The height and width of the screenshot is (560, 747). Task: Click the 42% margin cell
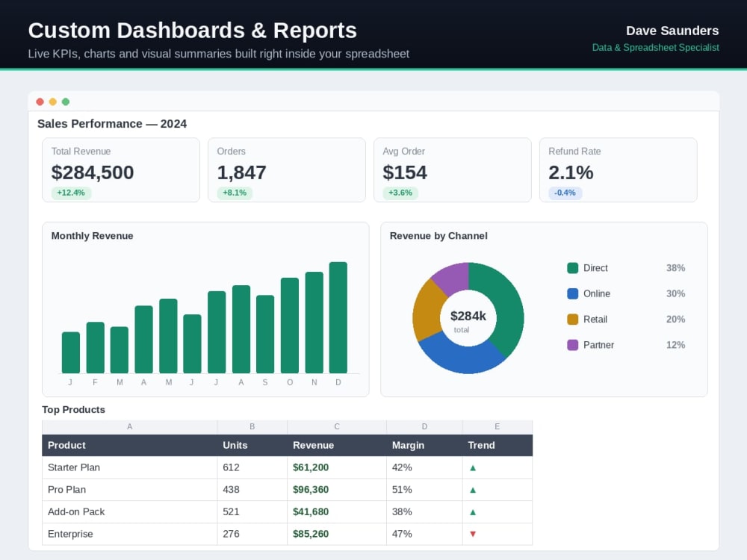click(x=424, y=467)
